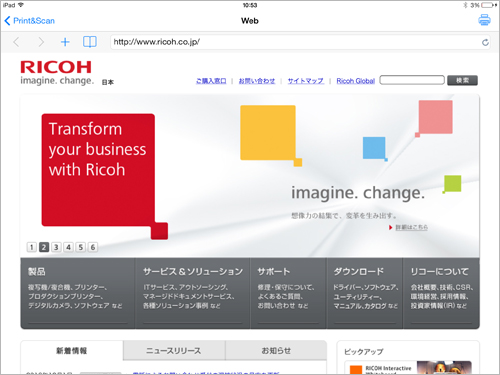
Task: Reload the page with refresh icon
Action: coord(485,42)
